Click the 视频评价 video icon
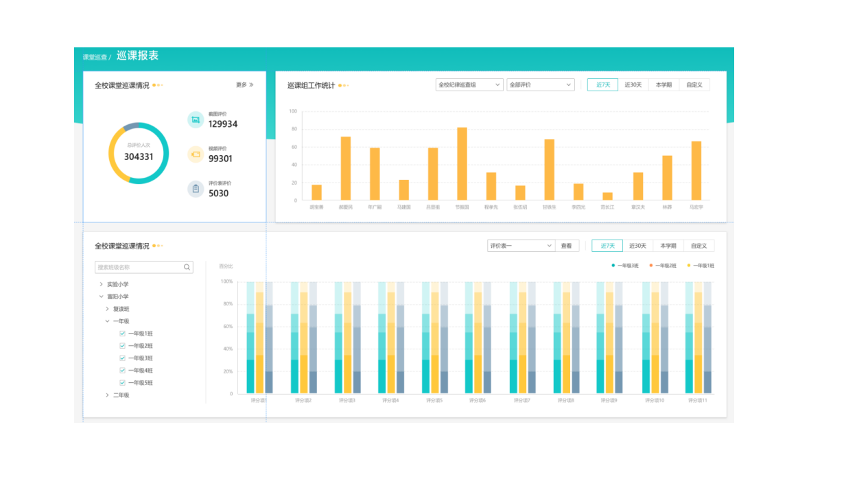 [196, 154]
